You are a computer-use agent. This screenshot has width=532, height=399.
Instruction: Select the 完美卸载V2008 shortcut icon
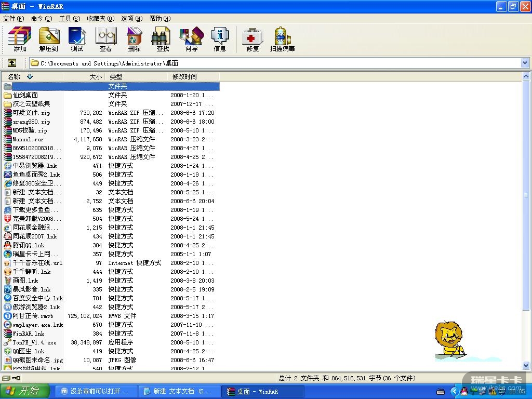pos(7,219)
